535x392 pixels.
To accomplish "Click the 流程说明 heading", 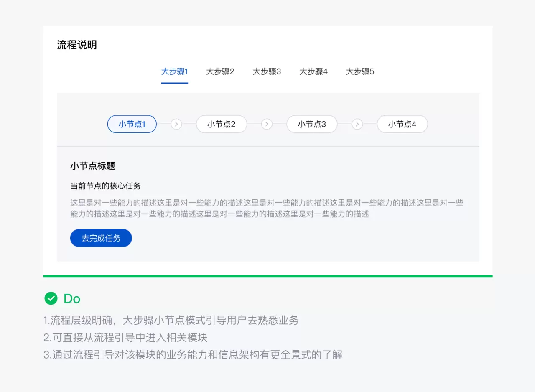I will click(x=77, y=45).
